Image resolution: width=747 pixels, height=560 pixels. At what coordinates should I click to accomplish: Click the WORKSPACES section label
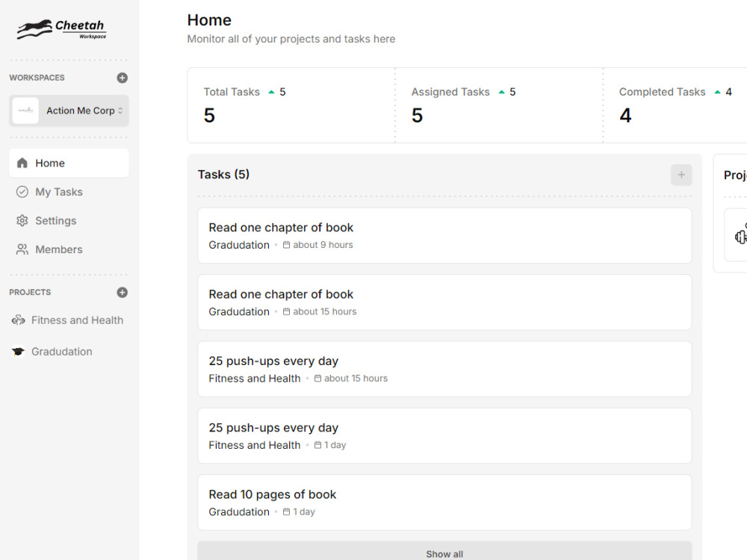coord(37,78)
